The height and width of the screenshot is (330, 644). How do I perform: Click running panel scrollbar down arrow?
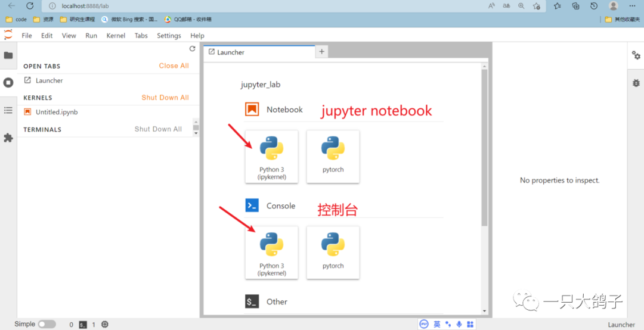click(196, 133)
